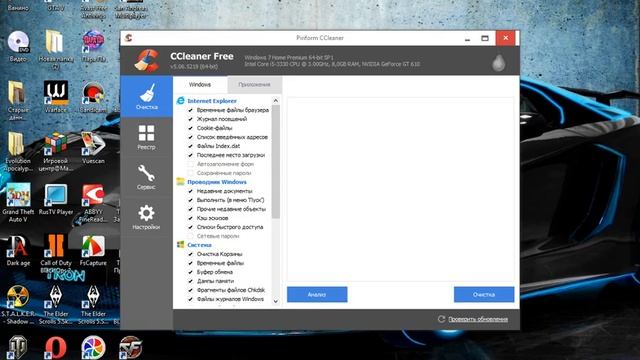Select the Dark age desktop shortcut
Screen dimensions: 640x360
[18, 250]
